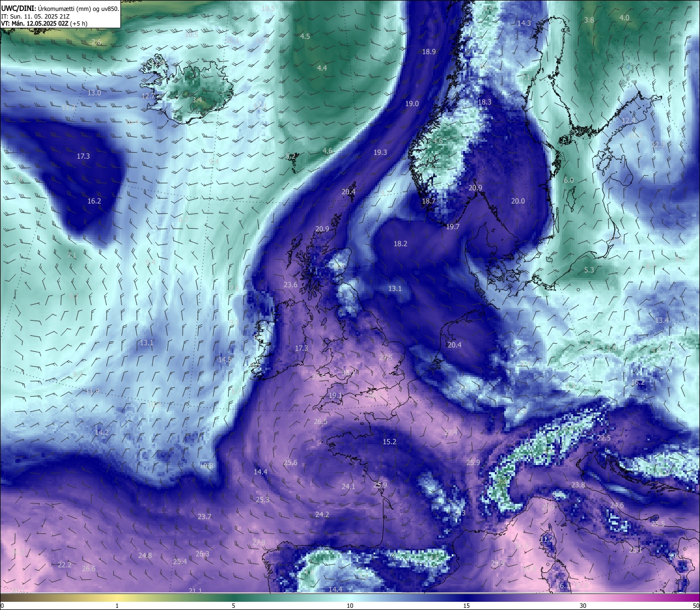Click the 19.7 value on the map

[453, 227]
